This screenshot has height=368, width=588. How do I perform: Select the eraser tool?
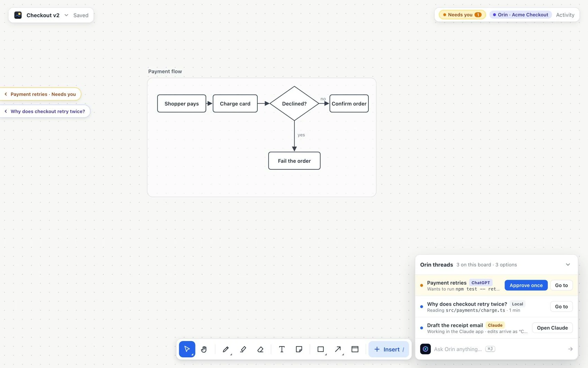click(x=260, y=349)
